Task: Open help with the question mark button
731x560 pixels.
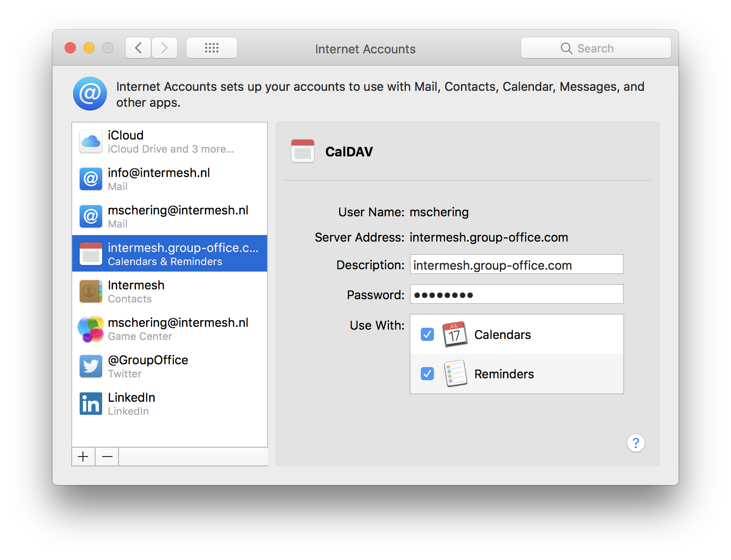Action: (636, 443)
